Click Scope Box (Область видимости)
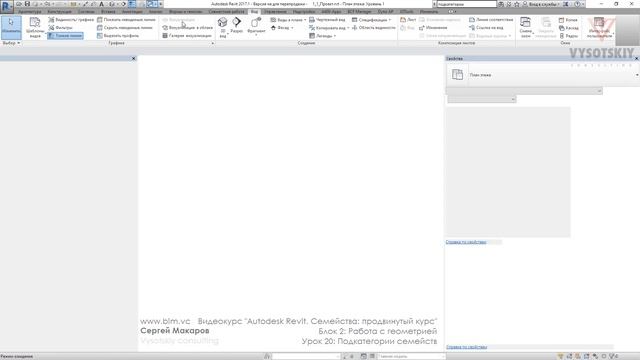 point(373,28)
